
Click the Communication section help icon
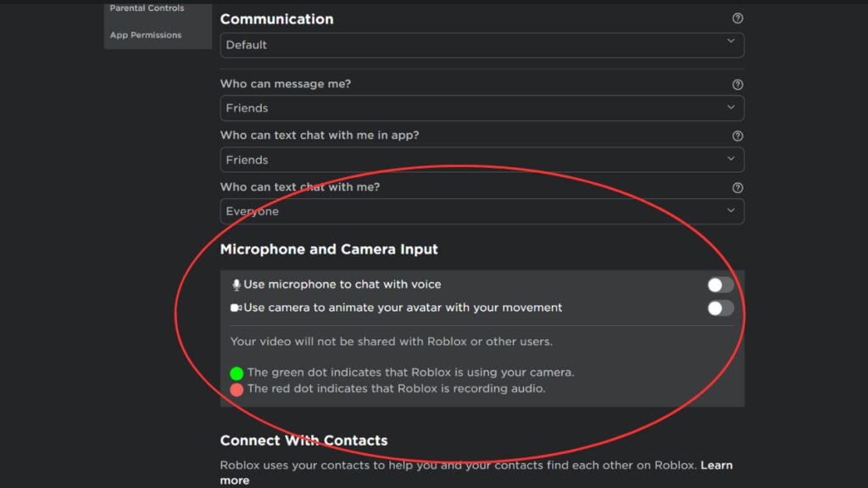737,17
